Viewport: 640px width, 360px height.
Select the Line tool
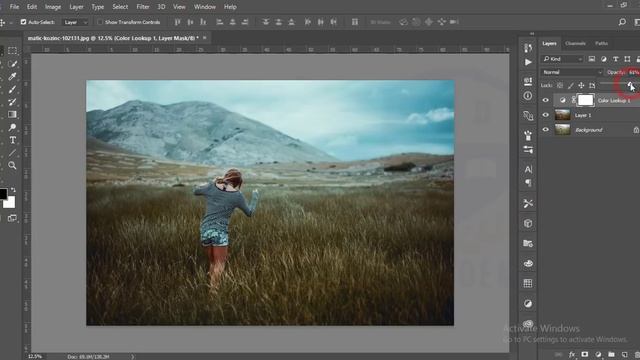pos(12,153)
